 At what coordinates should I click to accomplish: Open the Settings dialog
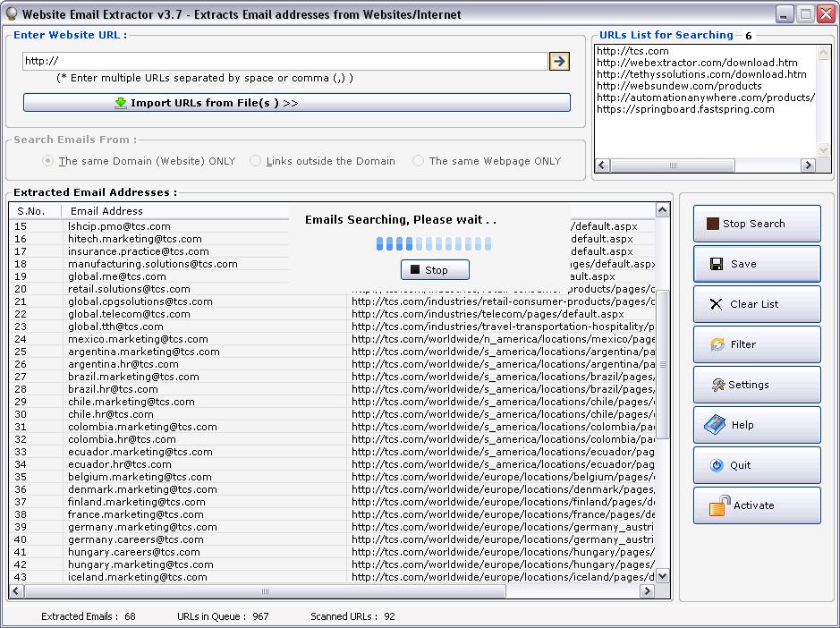[756, 385]
